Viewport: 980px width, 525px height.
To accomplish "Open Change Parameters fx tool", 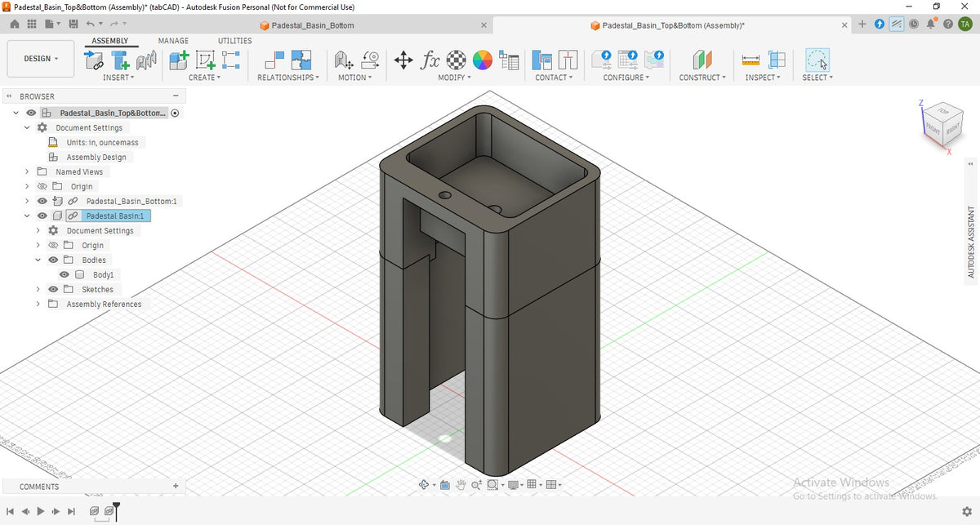I will click(x=430, y=60).
